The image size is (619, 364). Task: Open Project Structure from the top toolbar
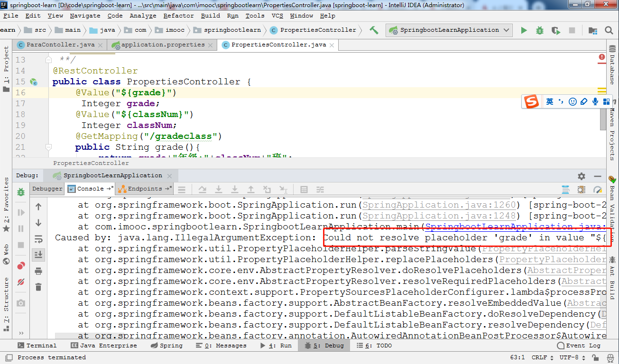click(x=592, y=30)
